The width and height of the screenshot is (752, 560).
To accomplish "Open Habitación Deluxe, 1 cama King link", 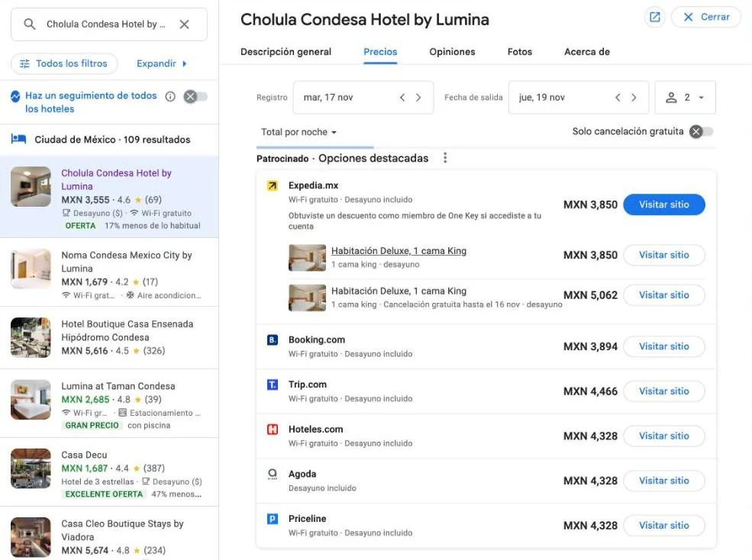I will pos(399,251).
